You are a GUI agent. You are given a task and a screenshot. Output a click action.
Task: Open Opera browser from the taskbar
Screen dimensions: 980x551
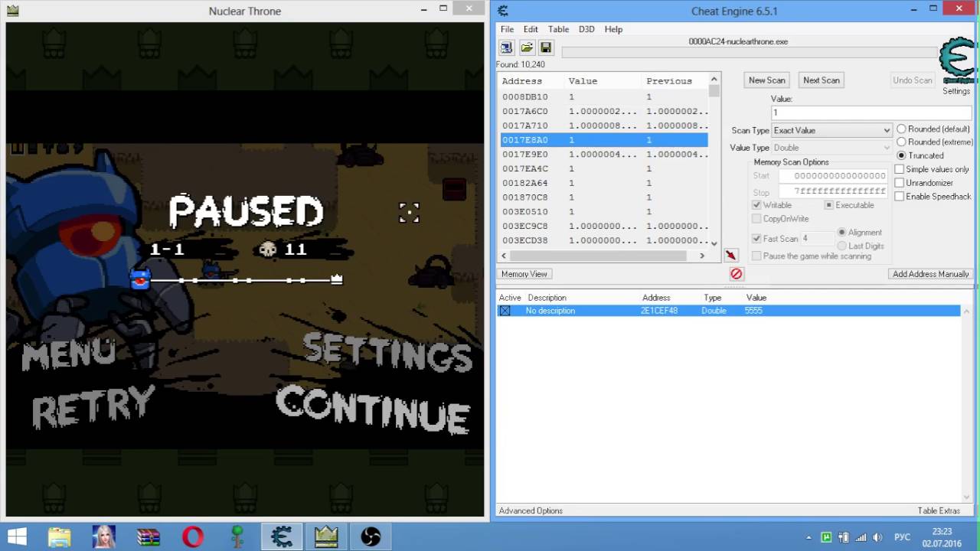(193, 536)
